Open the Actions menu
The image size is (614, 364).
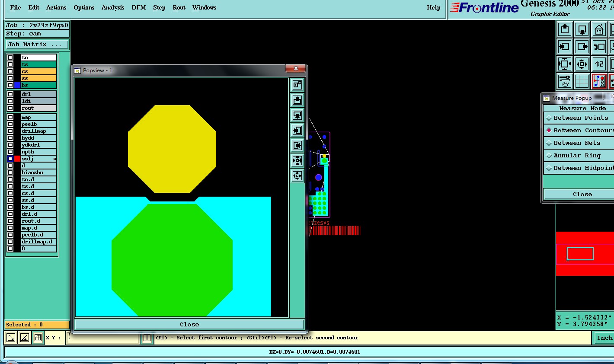(x=56, y=7)
